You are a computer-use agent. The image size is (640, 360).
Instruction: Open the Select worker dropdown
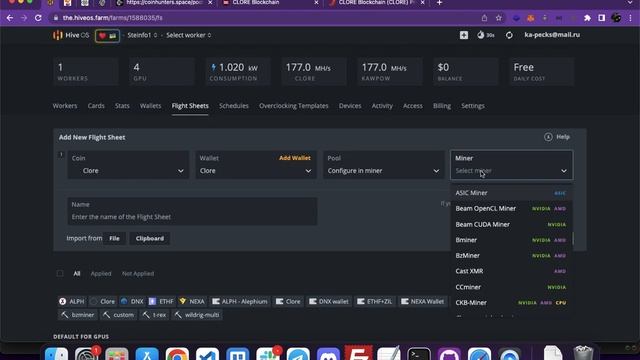click(189, 35)
